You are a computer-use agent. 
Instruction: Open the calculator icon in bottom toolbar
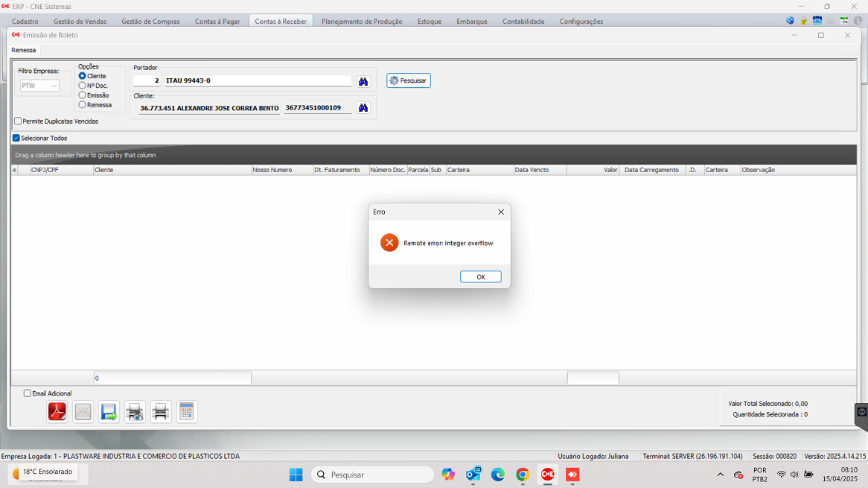[x=187, y=411]
